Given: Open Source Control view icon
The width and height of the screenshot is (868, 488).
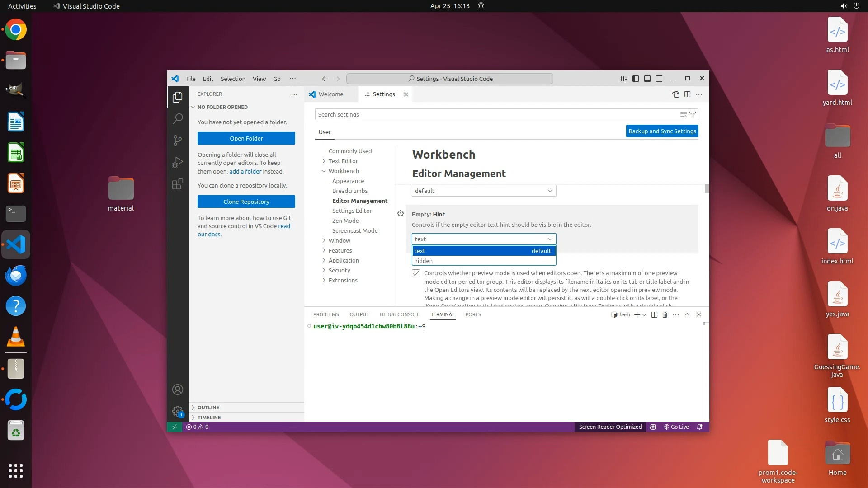Looking at the screenshot, I should [178, 141].
